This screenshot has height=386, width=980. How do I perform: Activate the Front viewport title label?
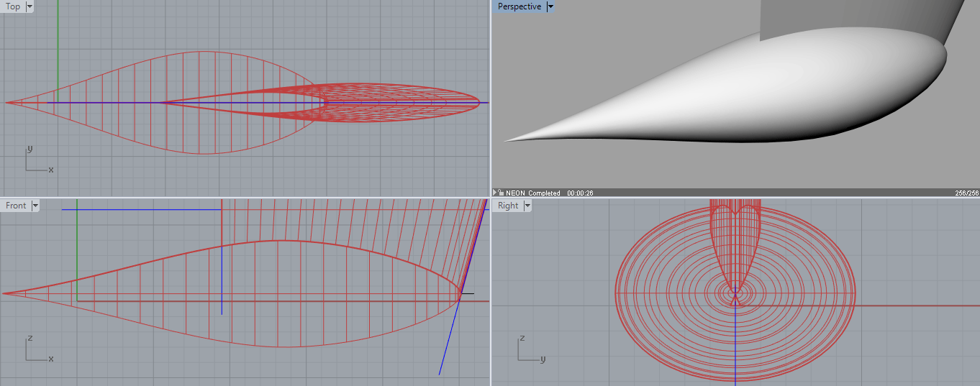point(16,206)
